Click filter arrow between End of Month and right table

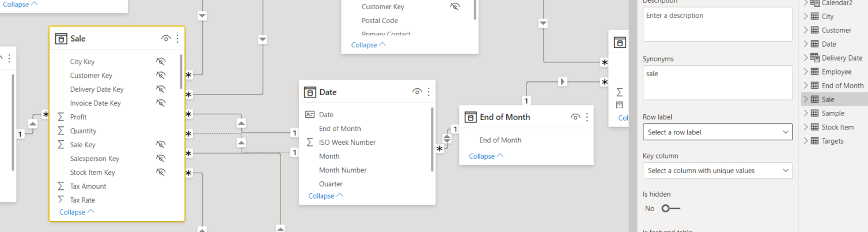(x=563, y=81)
